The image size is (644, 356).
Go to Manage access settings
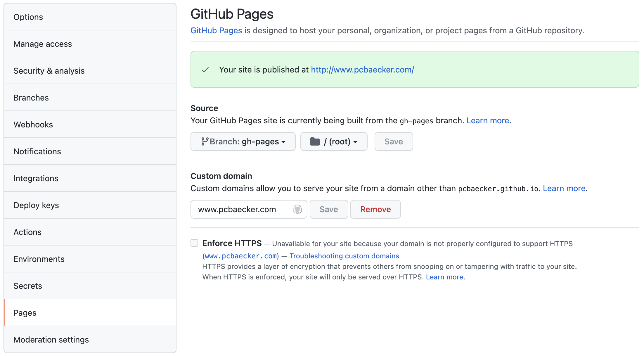90,44
